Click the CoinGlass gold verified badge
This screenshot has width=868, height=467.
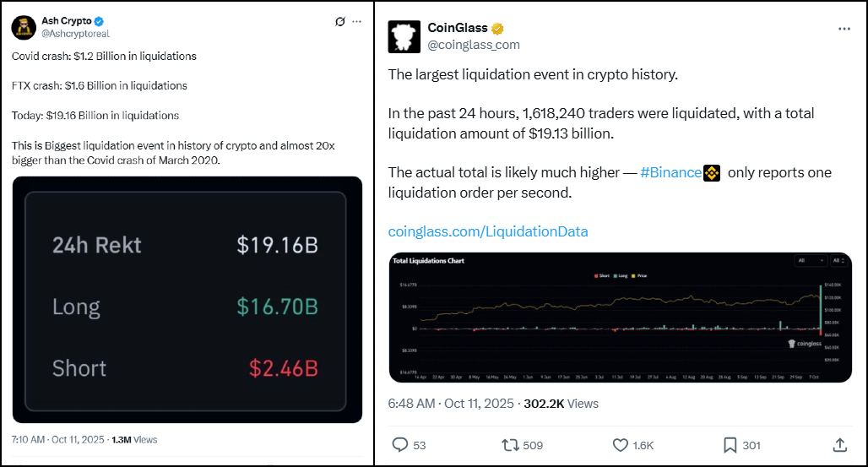(x=499, y=28)
